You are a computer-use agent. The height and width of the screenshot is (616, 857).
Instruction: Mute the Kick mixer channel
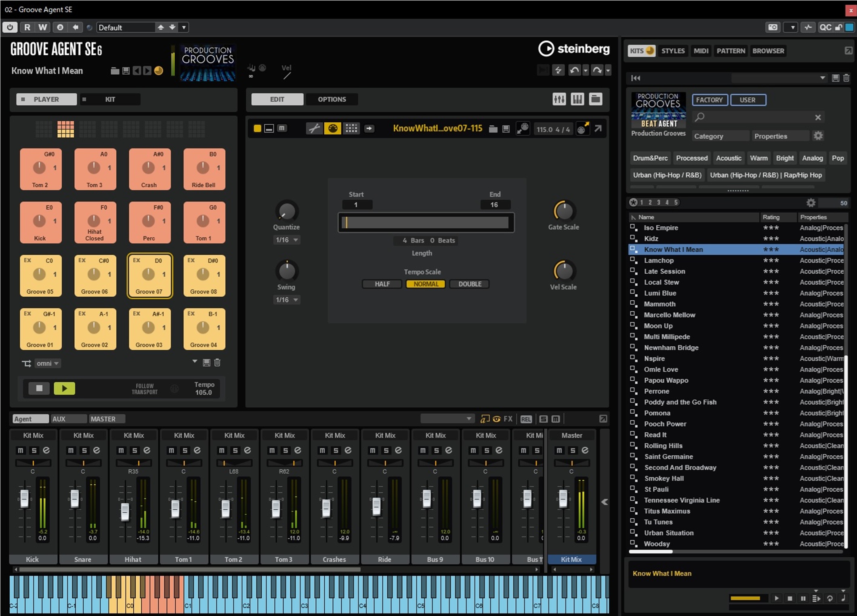[21, 450]
